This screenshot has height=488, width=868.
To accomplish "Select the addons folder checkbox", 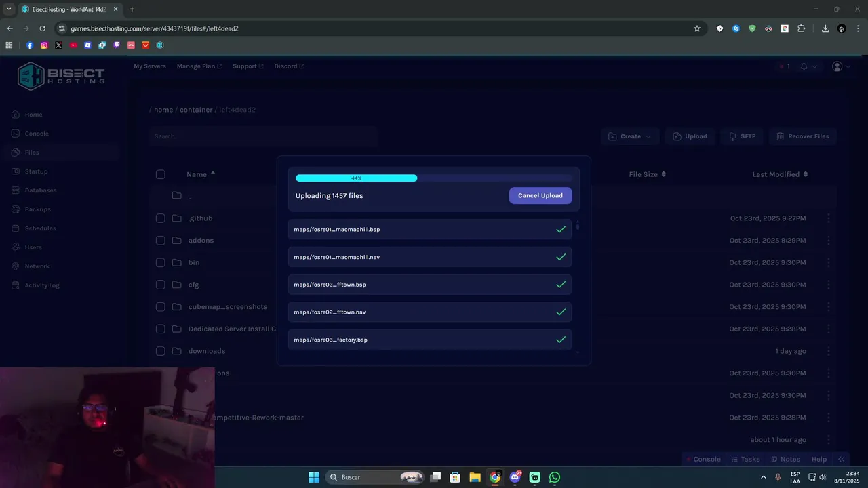I will tap(160, 240).
